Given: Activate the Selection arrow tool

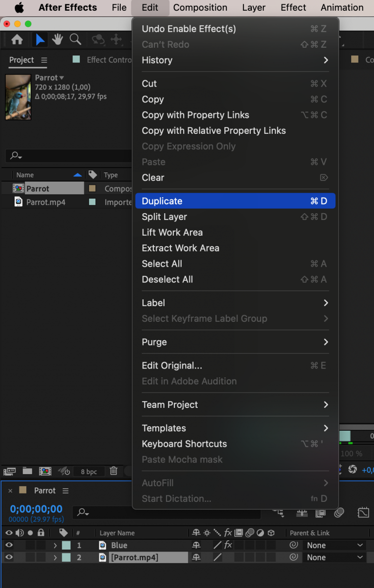Looking at the screenshot, I should [40, 40].
